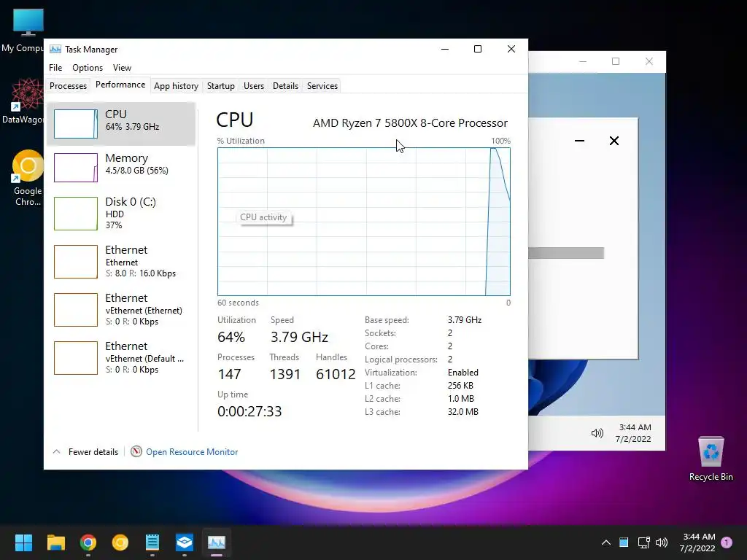Click the up time 0:00:27:33 value
747x560 pixels.
click(x=249, y=411)
